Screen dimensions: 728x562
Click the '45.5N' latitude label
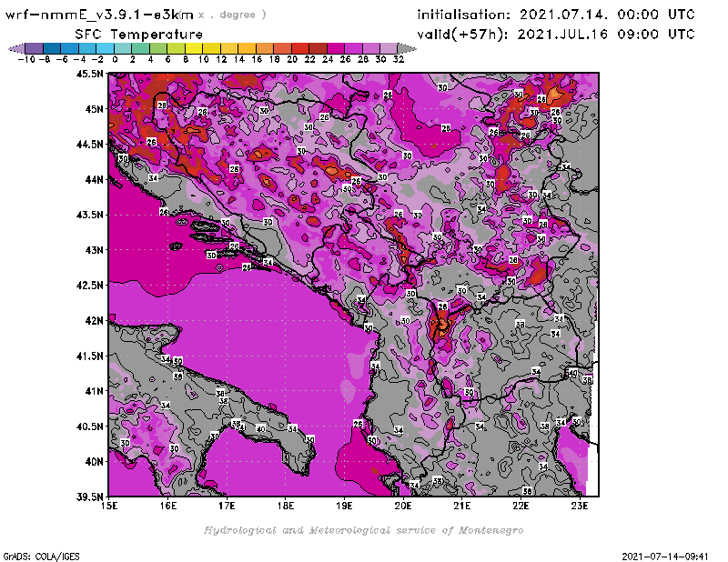89,74
